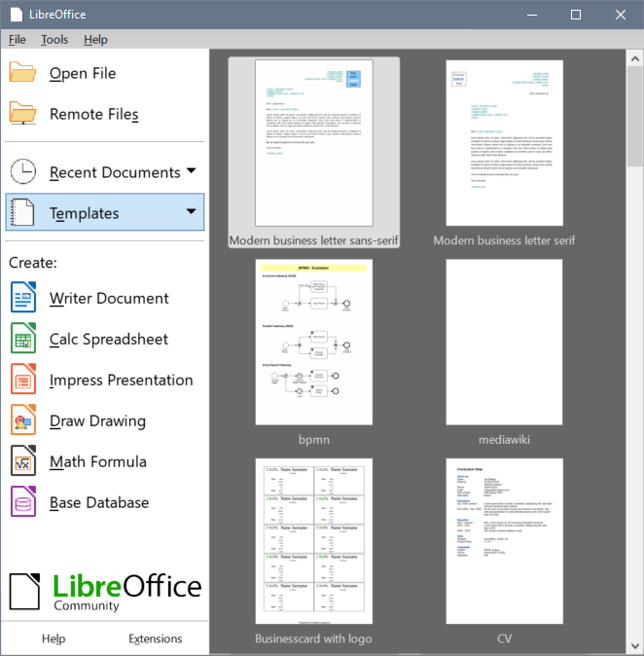Screen dimensions: 644x656
Task: Click the Writer Document icon
Action: (23, 298)
